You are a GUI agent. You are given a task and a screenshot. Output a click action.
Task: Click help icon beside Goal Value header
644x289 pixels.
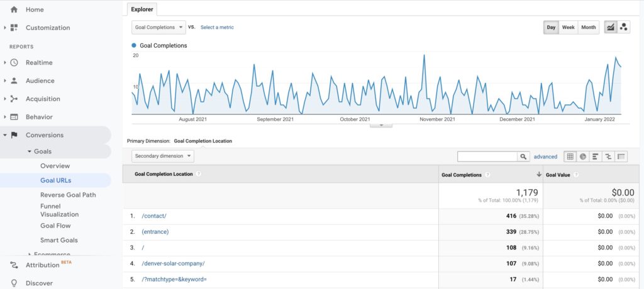576,175
